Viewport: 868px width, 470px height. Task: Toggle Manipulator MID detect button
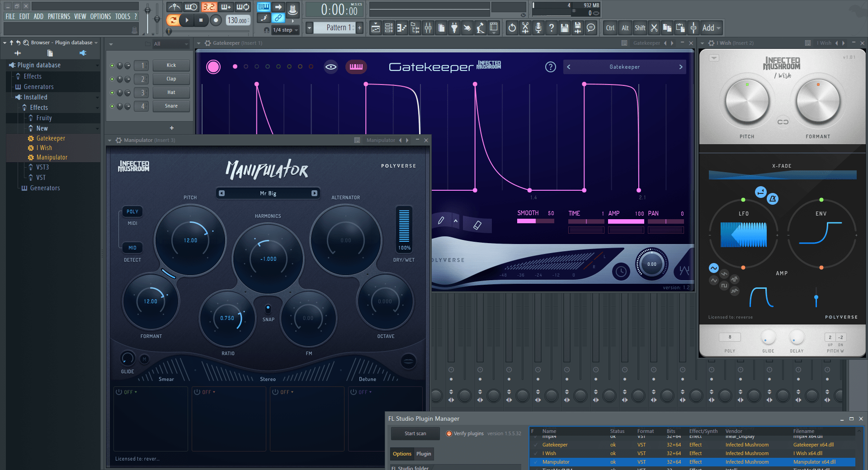coord(132,248)
